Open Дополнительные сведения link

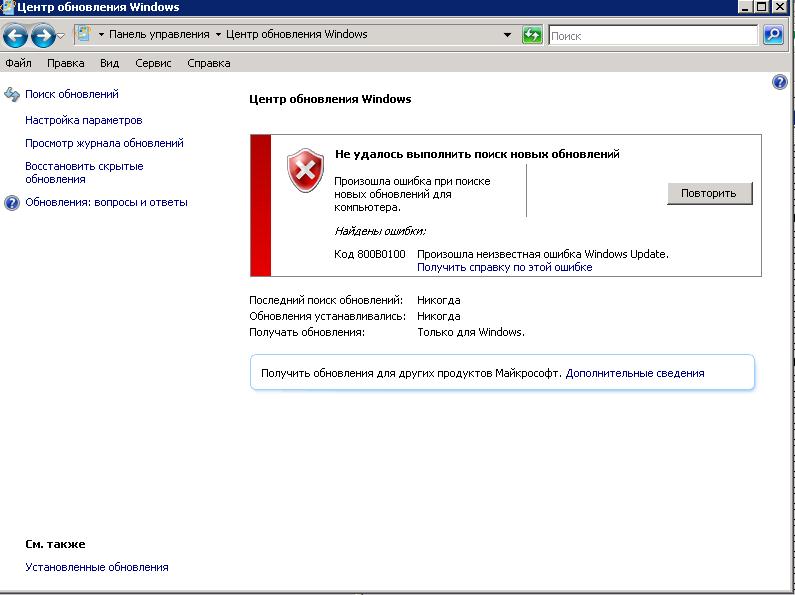pyautogui.click(x=635, y=374)
